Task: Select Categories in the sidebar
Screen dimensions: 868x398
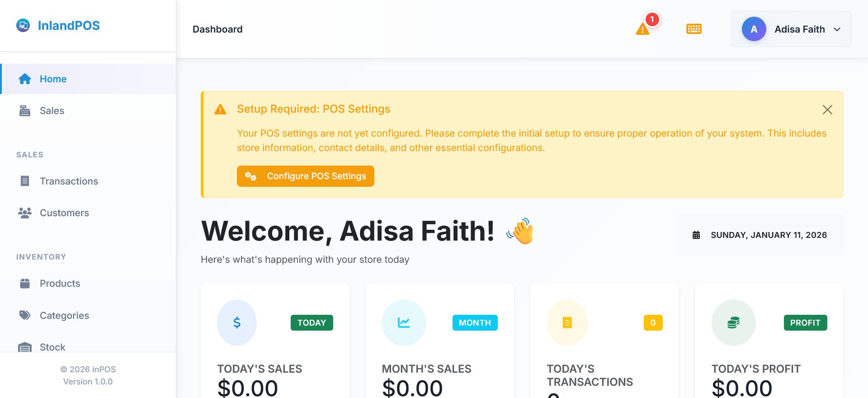Action: (x=64, y=316)
